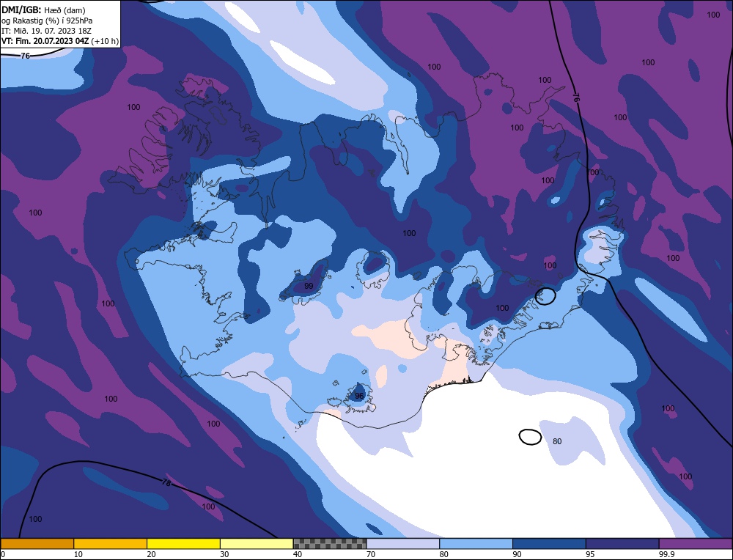The width and height of the screenshot is (733, 560).
Task: Select the '80' humidity value over the ocean
Action: (557, 441)
